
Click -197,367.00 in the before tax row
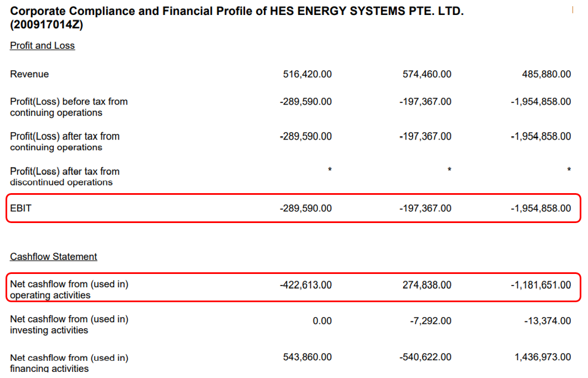[x=425, y=102]
